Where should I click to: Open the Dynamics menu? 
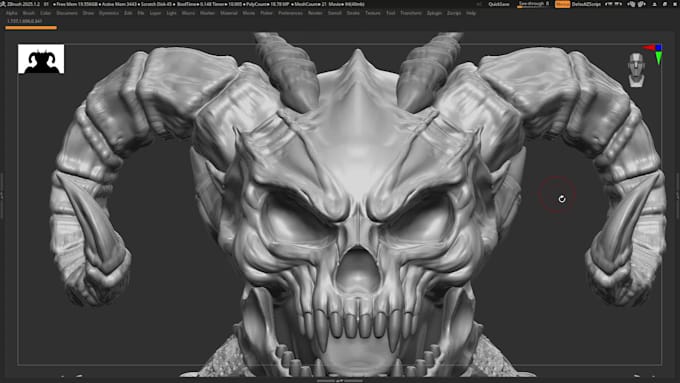pos(109,13)
